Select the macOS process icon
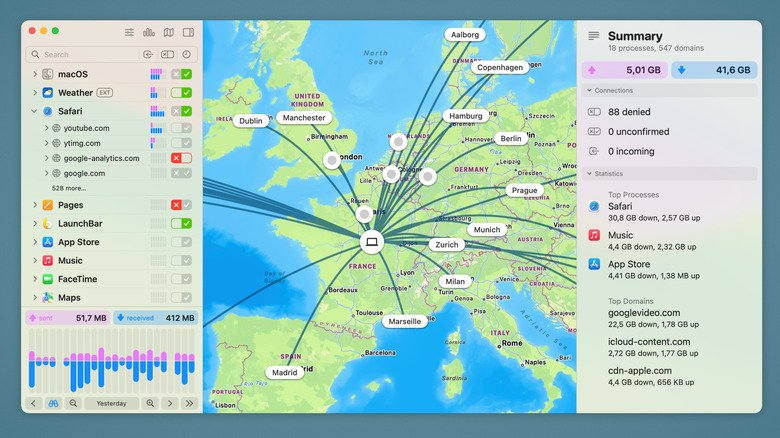Screen dimensions: 780x438 pos(48,74)
